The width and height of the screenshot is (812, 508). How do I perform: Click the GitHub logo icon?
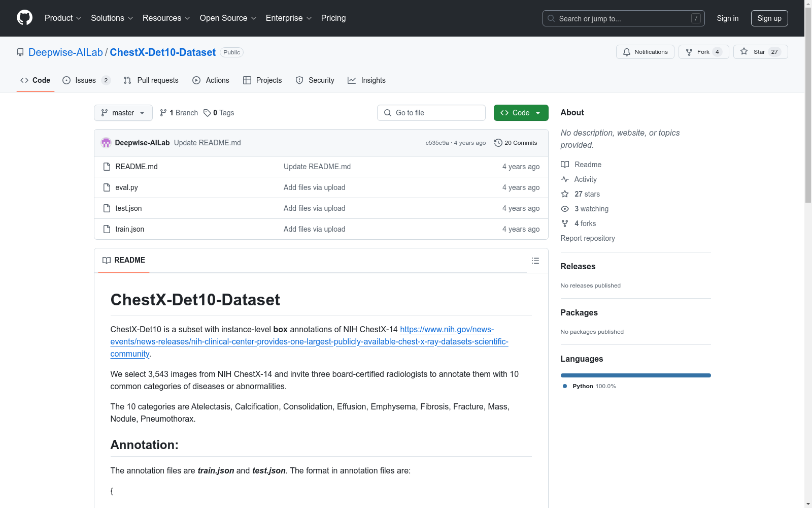tap(24, 18)
